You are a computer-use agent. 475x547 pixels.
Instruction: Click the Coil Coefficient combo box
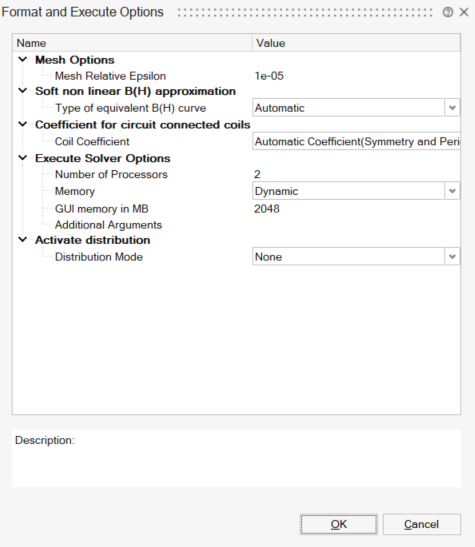pyautogui.click(x=356, y=141)
